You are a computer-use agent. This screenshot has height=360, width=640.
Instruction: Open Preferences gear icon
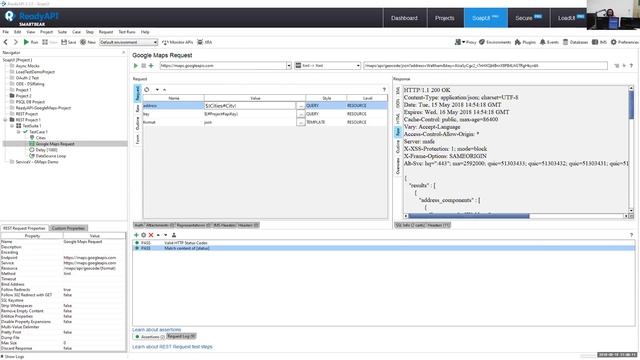click(x=624, y=42)
